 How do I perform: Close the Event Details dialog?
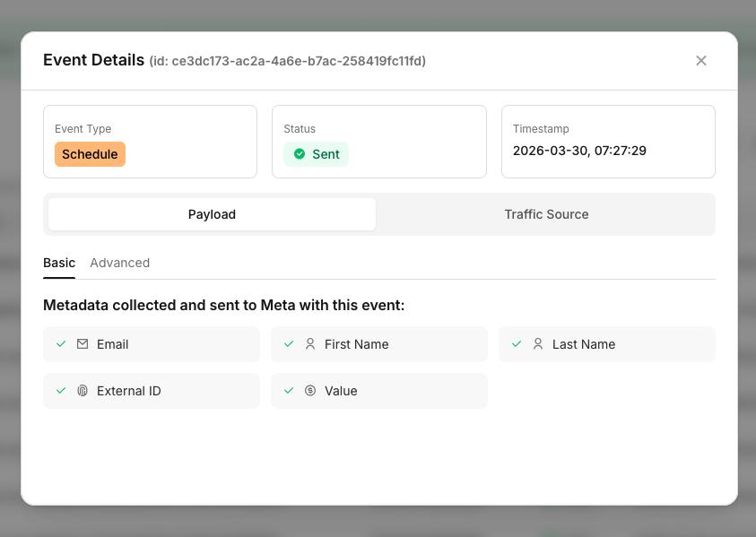click(701, 61)
